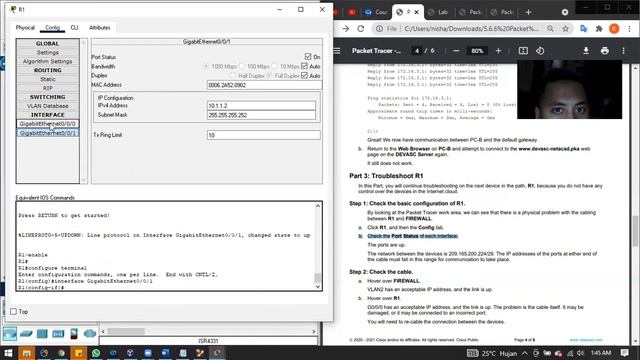Open Algorithm Settings in config sidebar

48,61
